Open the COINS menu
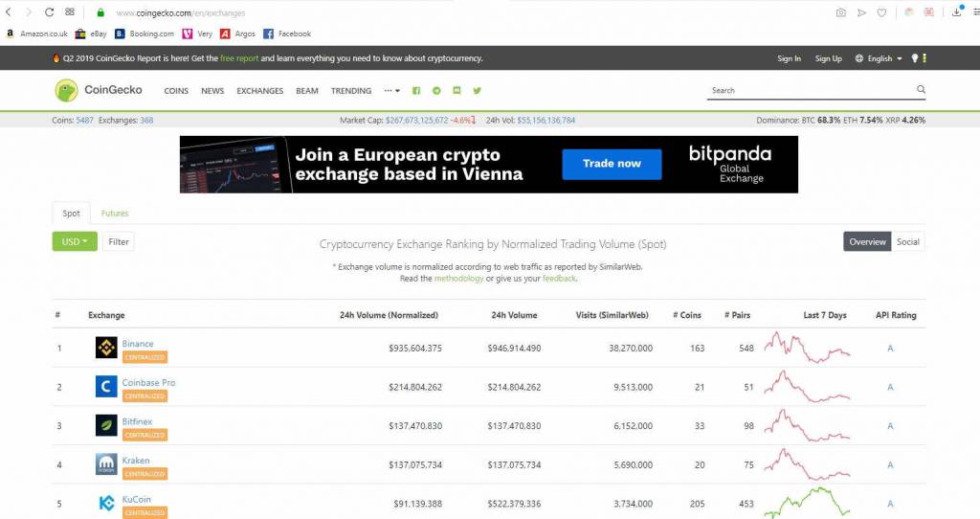The width and height of the screenshot is (980, 519). pos(176,91)
